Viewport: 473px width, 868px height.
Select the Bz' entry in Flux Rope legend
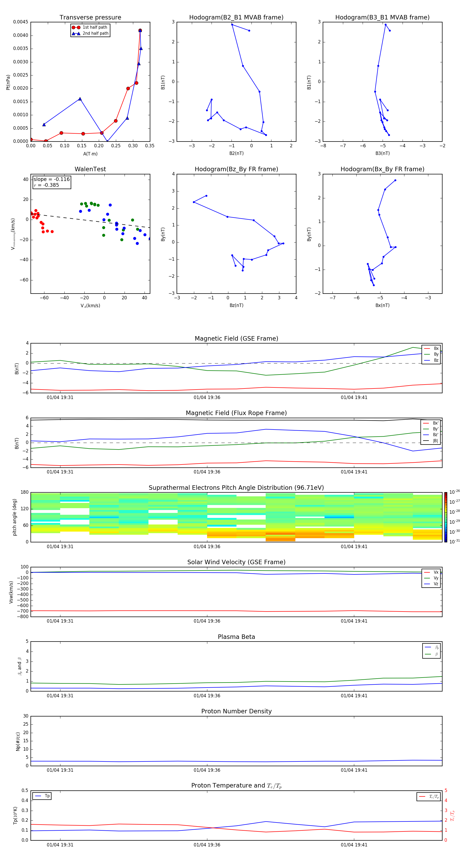431,435
